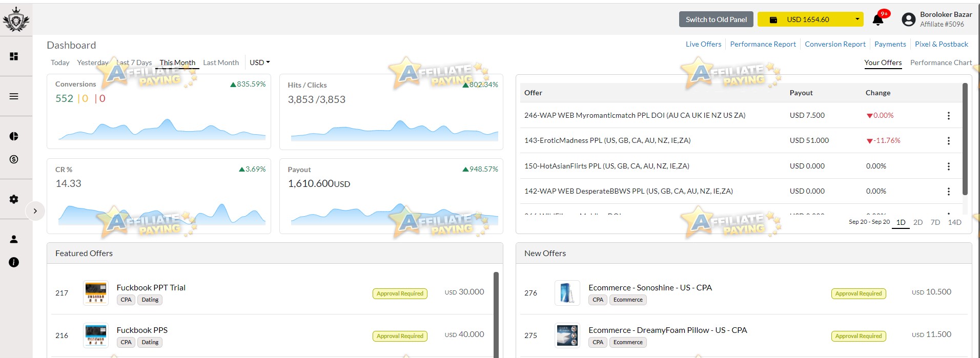Click the Payout column header

(801, 93)
